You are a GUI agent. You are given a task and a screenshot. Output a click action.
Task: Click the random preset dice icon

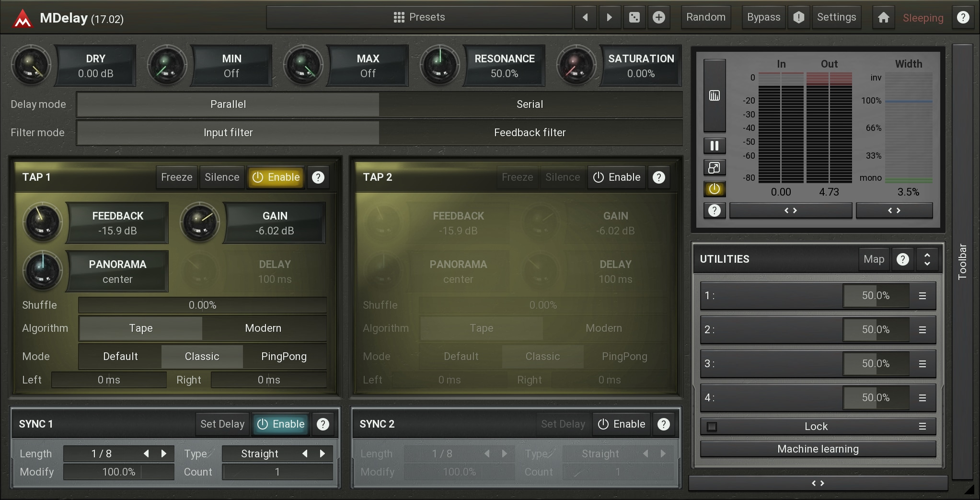634,18
